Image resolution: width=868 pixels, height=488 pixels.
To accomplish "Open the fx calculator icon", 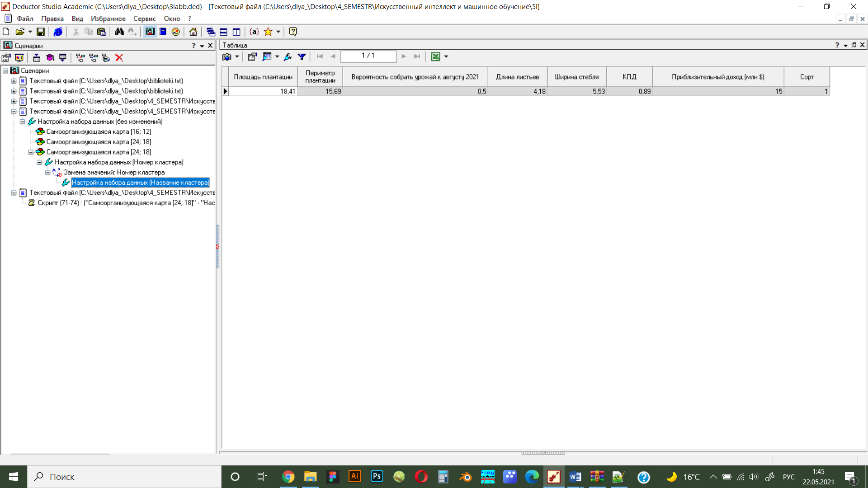I will coord(288,56).
